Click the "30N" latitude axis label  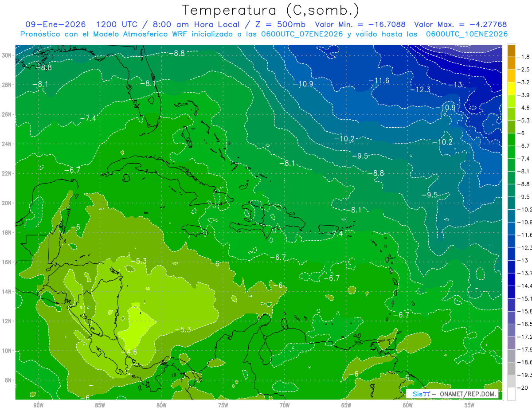pos(7,55)
